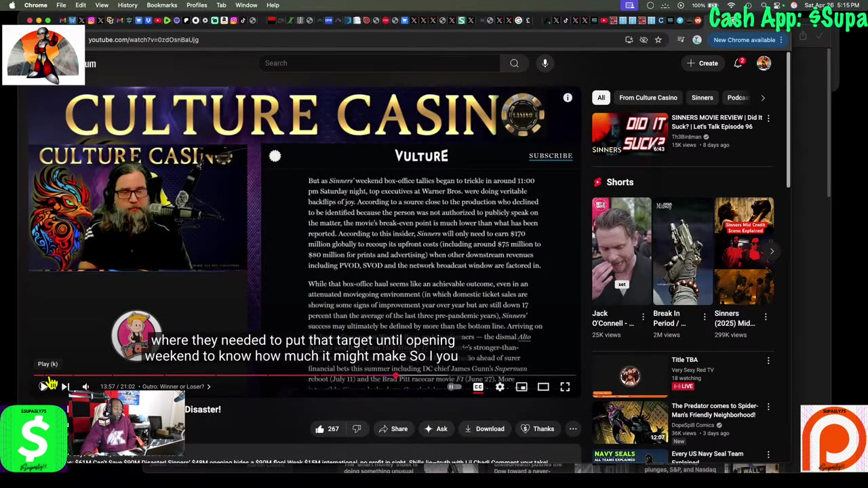Click the video progress bar scrubber
This screenshot has width=868, height=488.
point(395,375)
